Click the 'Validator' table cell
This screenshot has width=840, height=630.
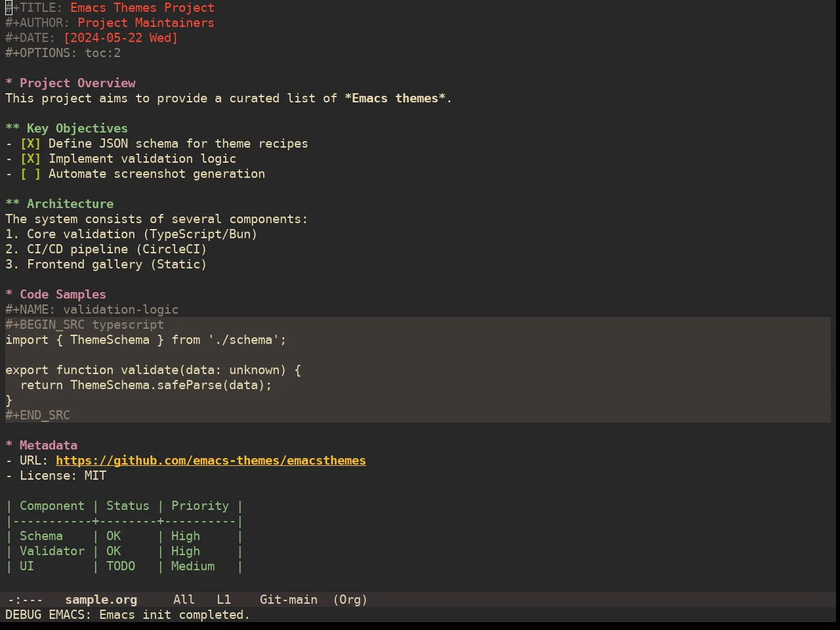(x=52, y=551)
